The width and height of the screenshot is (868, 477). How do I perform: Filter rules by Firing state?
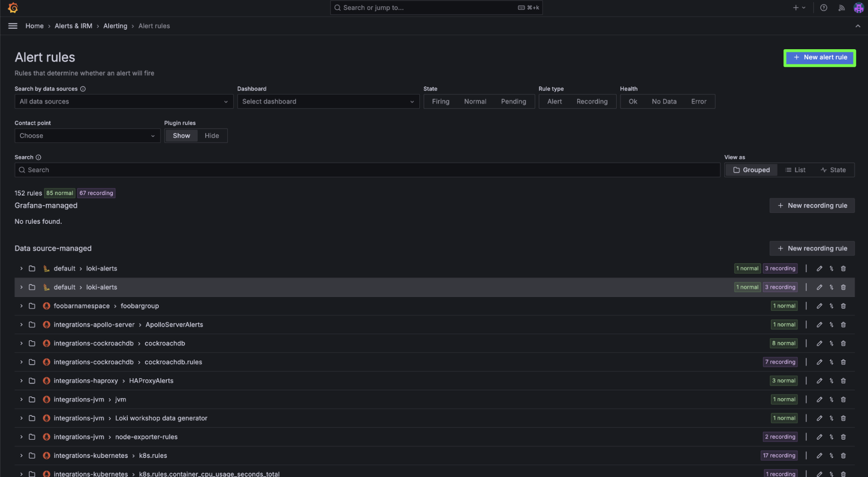click(440, 102)
